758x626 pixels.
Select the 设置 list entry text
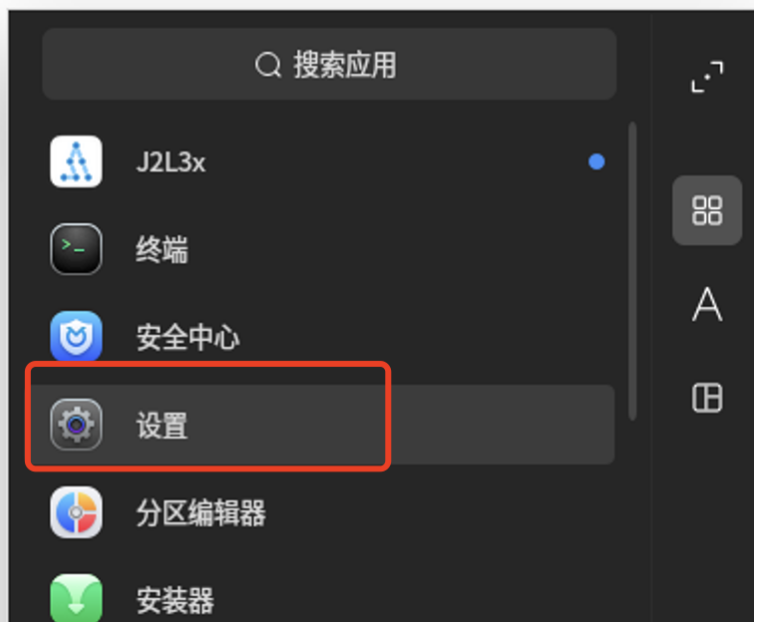click(x=161, y=425)
